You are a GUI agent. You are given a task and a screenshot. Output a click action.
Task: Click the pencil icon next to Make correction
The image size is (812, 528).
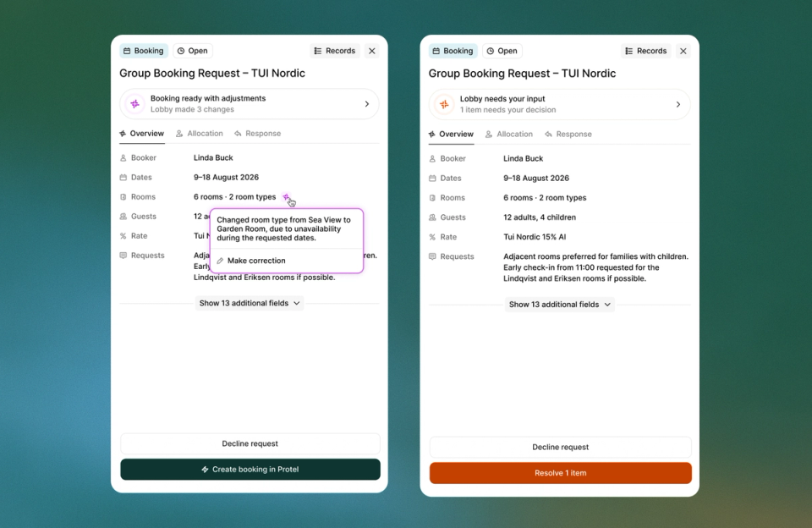(220, 261)
